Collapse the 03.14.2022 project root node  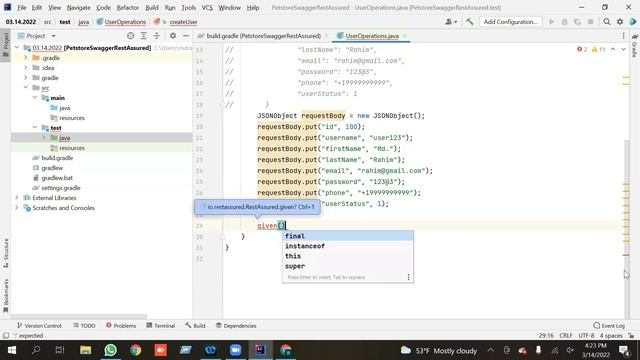tap(17, 48)
